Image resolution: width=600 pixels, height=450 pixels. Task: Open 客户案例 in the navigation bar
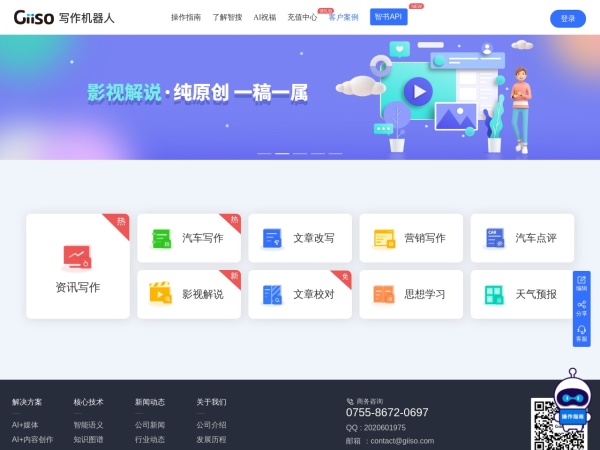point(344,18)
